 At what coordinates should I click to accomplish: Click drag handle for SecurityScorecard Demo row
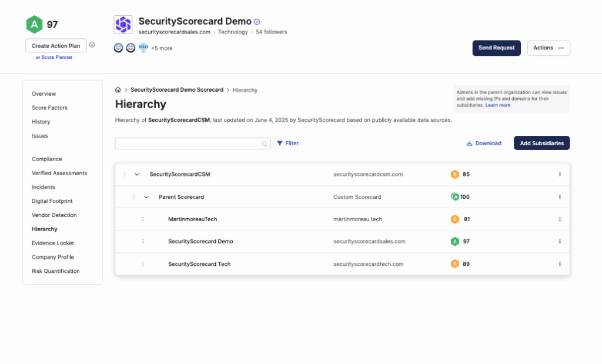coord(143,242)
